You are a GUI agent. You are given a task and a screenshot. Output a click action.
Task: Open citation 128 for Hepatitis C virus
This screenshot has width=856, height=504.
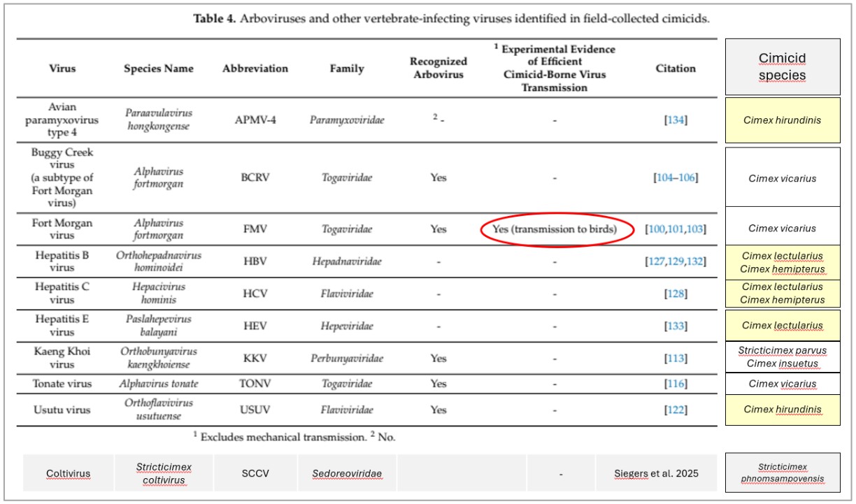click(676, 294)
